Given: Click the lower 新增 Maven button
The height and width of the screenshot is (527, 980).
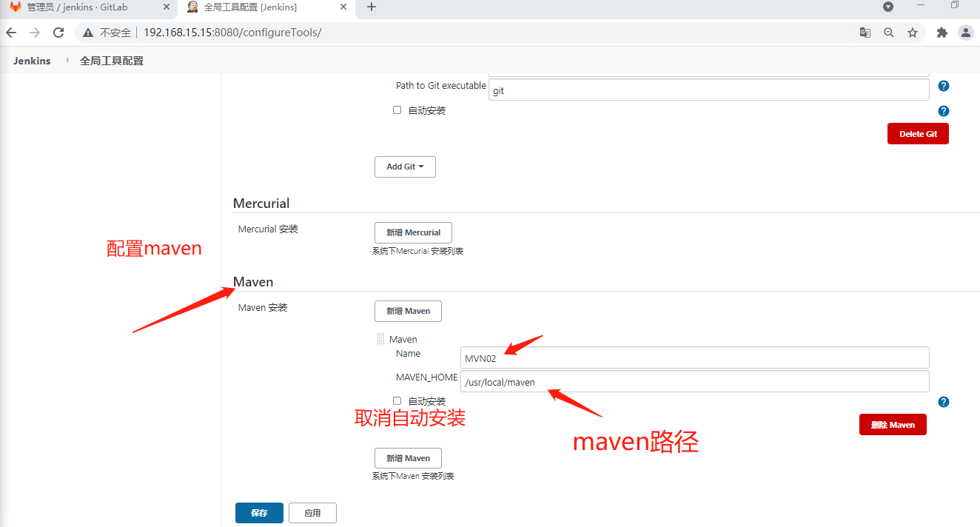Looking at the screenshot, I should (x=408, y=458).
